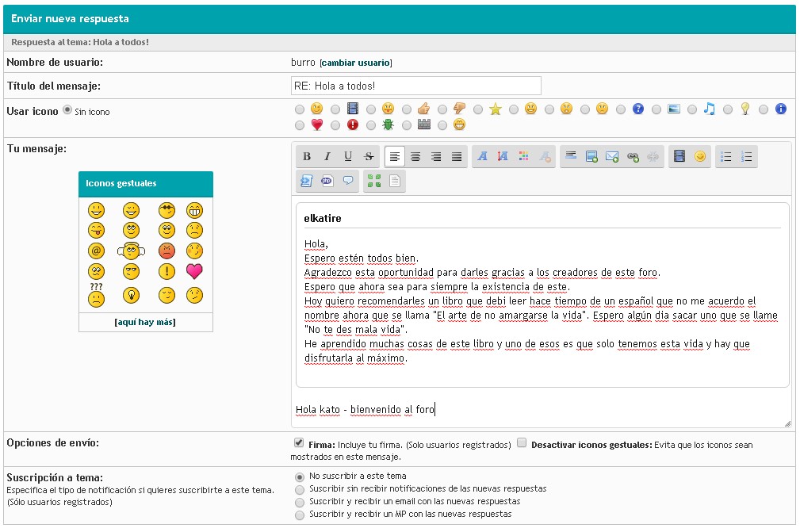Viewport: 800px width, 532px height.
Task: Insert PHP code block
Action: point(327,182)
